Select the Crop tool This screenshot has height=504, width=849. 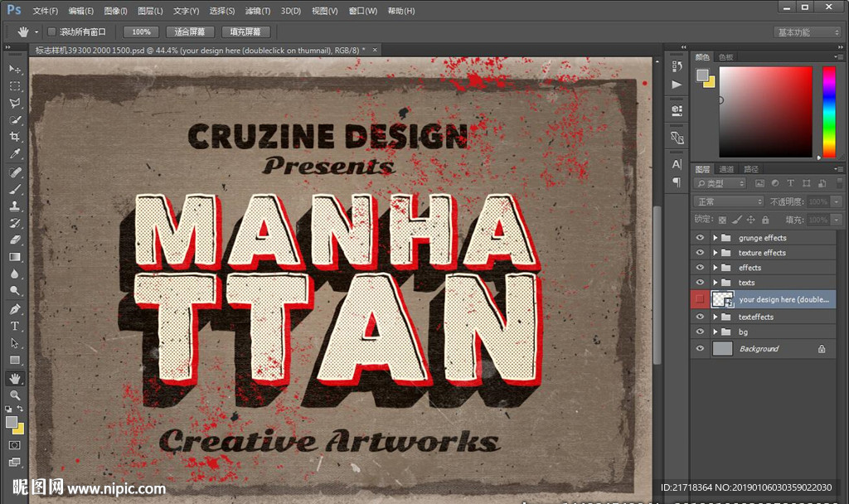click(x=15, y=138)
